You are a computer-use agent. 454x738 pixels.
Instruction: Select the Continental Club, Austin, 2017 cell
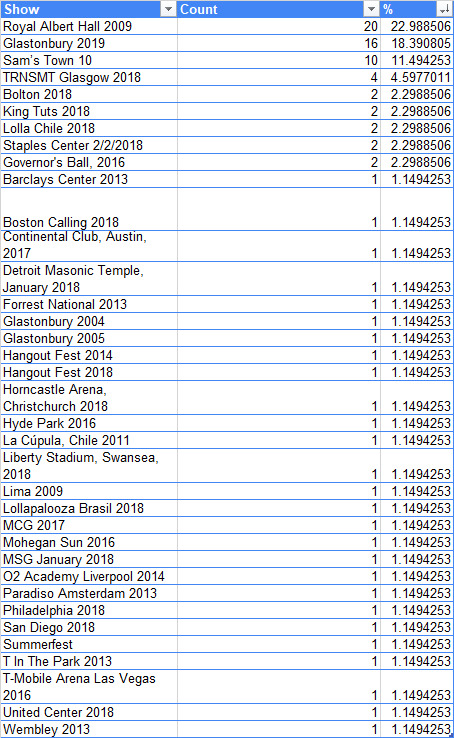pos(89,246)
